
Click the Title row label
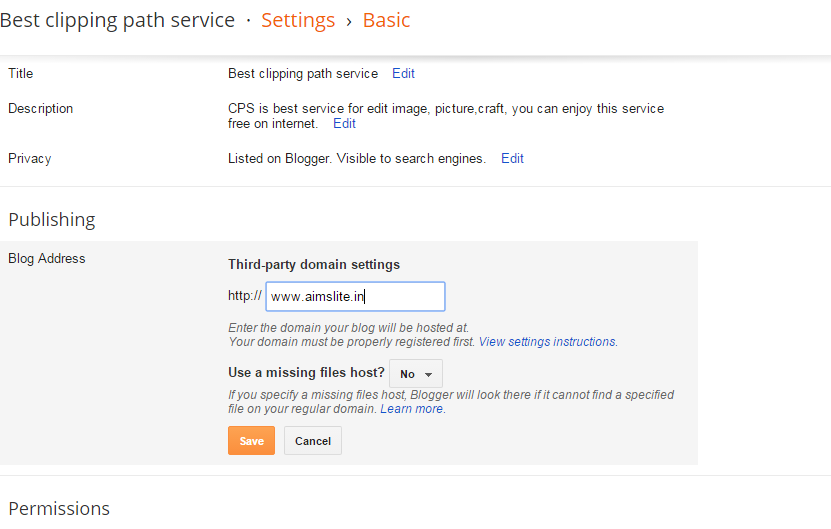pos(21,73)
